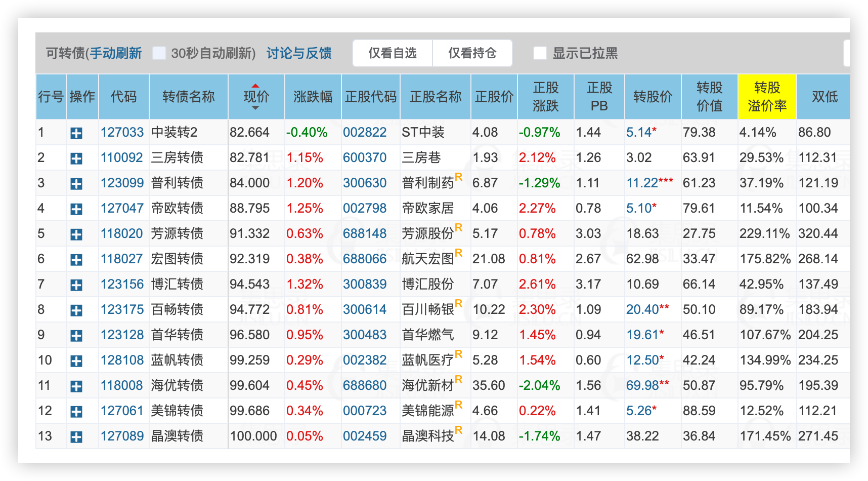Image resolution: width=868 pixels, height=481 pixels.
Task: Open bond code 127089 link
Action: (x=122, y=436)
